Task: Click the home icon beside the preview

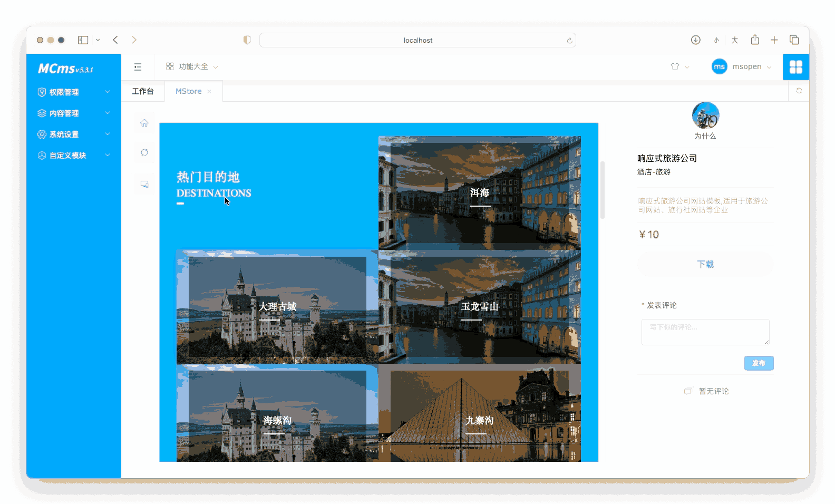Action: pos(144,123)
